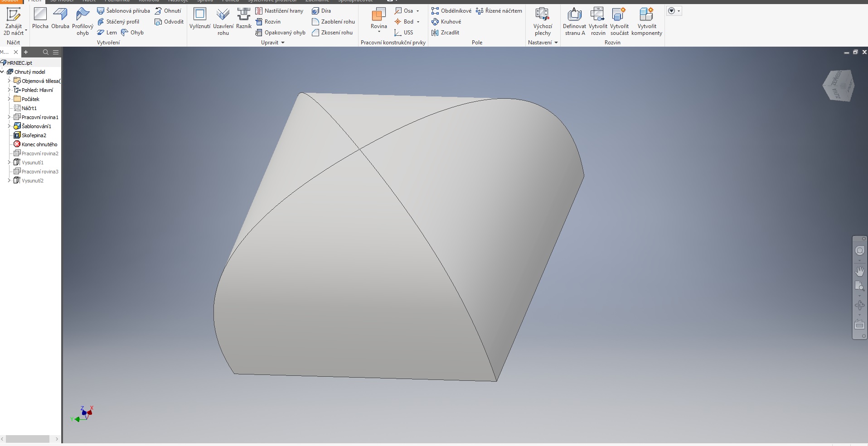Select the Díra hole tool

[x=321, y=11]
